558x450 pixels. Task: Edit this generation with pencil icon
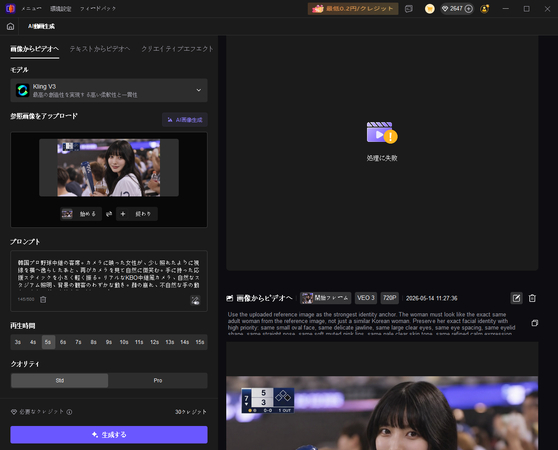(516, 298)
